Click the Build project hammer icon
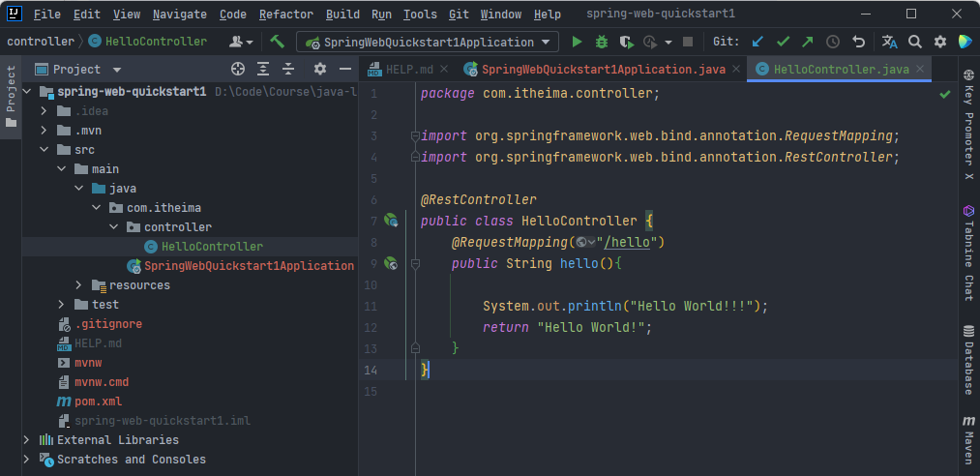 click(277, 42)
